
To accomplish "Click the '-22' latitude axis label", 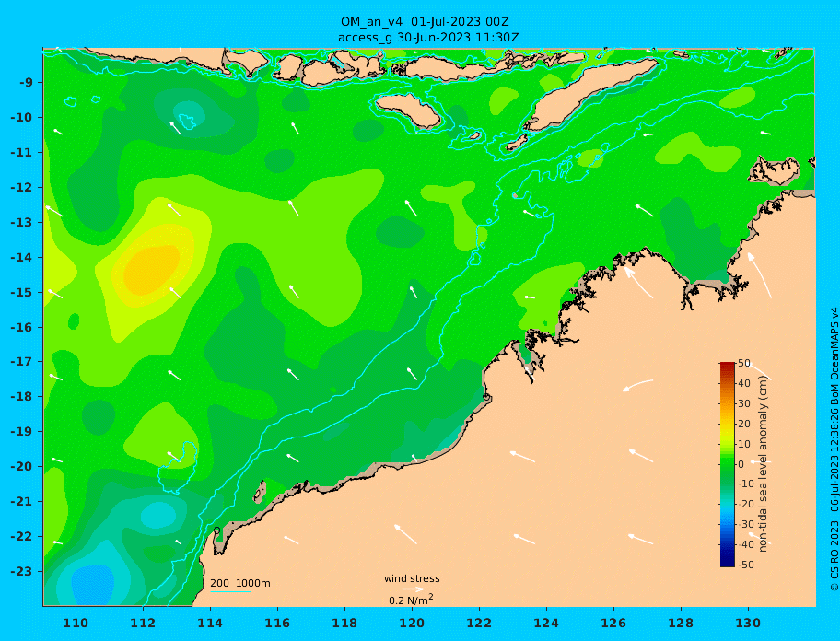I will click(21, 536).
